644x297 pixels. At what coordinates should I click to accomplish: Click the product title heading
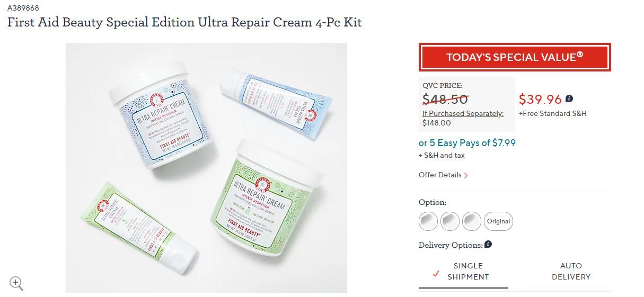tap(184, 23)
